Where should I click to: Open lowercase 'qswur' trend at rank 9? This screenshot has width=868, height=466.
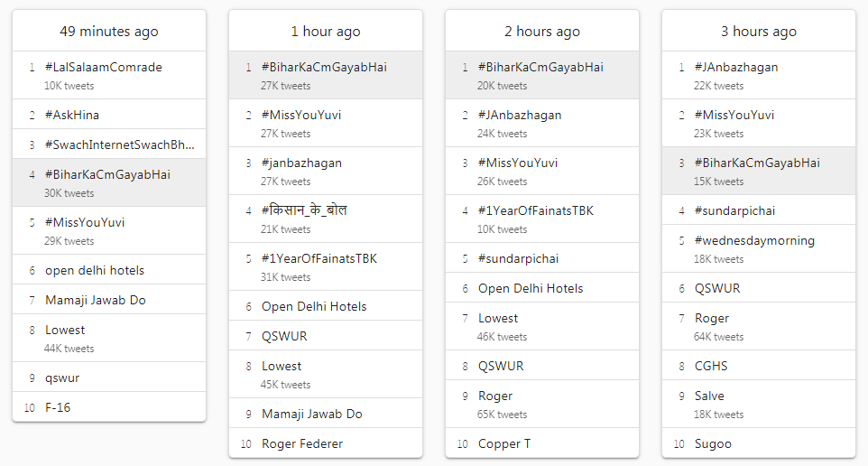pyautogui.click(x=109, y=377)
